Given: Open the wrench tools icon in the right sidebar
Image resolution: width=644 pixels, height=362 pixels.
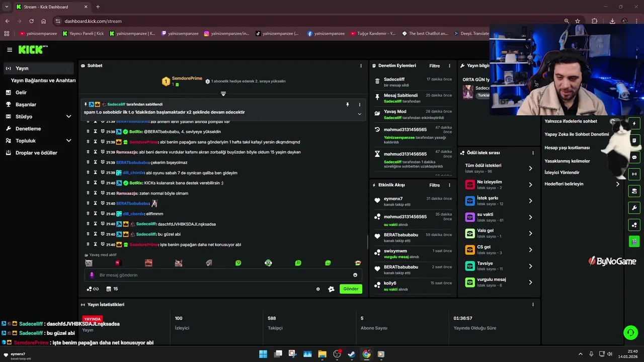Looking at the screenshot, I should (634, 208).
